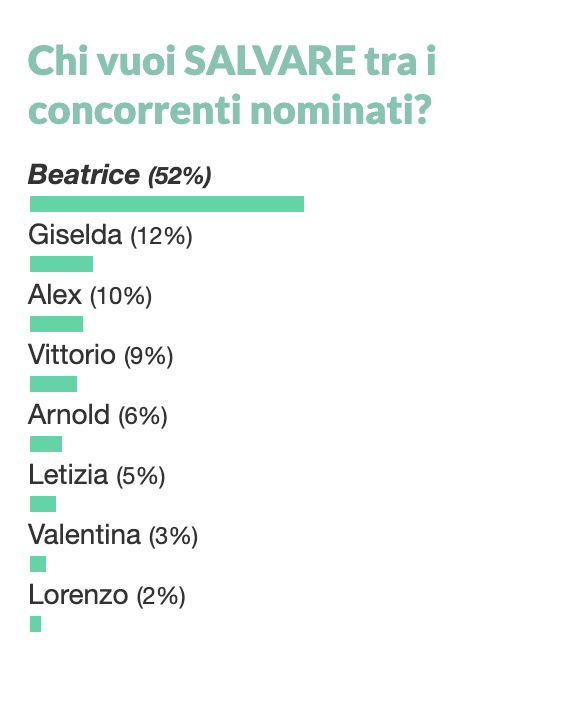The image size is (572, 702).
Task: Click Vittorio's green result bar
Action: (x=53, y=384)
